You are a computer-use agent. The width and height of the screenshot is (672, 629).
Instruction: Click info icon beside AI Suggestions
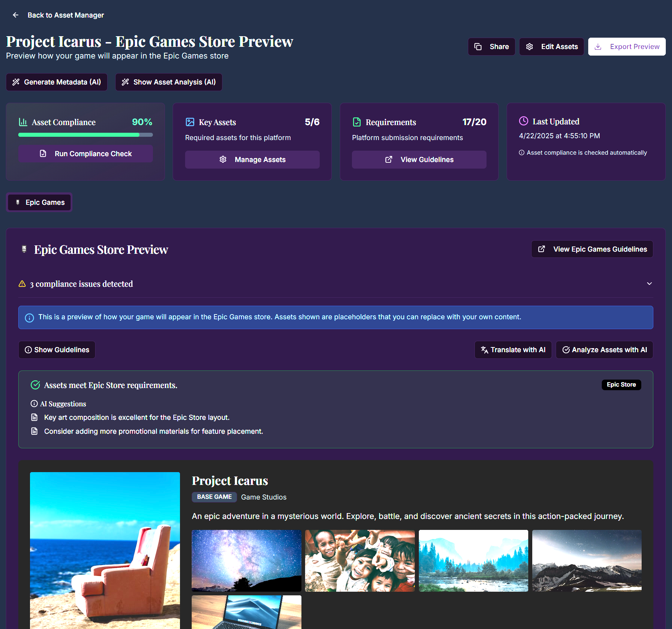pos(34,403)
